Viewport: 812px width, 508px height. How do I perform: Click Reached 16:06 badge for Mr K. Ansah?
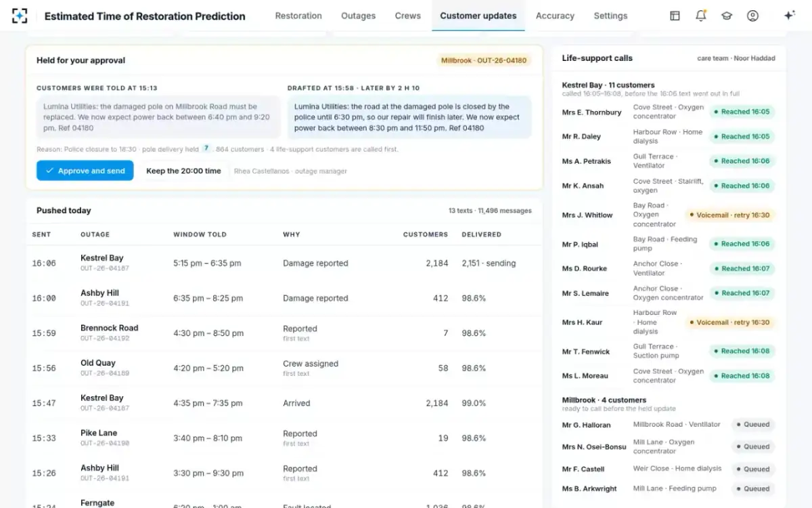coord(742,186)
